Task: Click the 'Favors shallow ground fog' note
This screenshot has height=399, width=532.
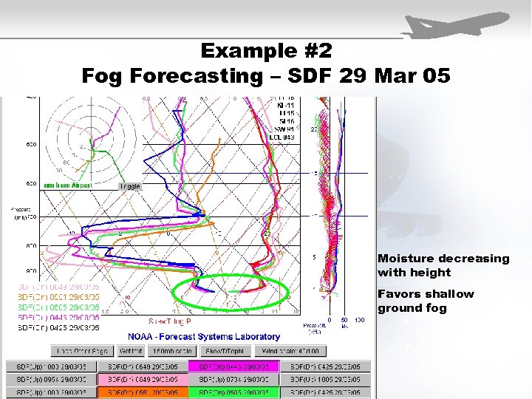Action: pyautogui.click(x=426, y=301)
